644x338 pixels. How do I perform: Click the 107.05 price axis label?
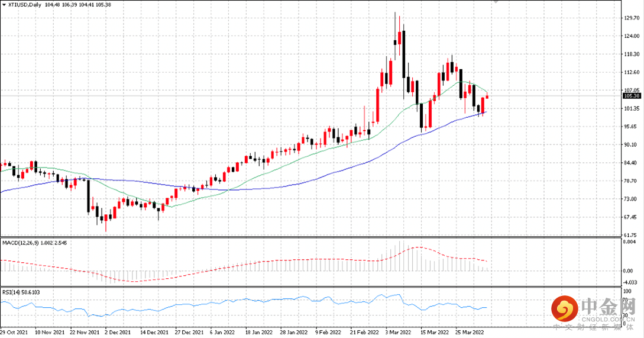click(632, 90)
